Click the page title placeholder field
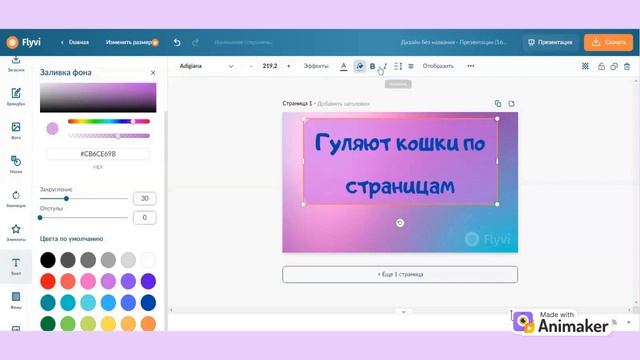Viewport: 640px width, 360px height. 343,104
